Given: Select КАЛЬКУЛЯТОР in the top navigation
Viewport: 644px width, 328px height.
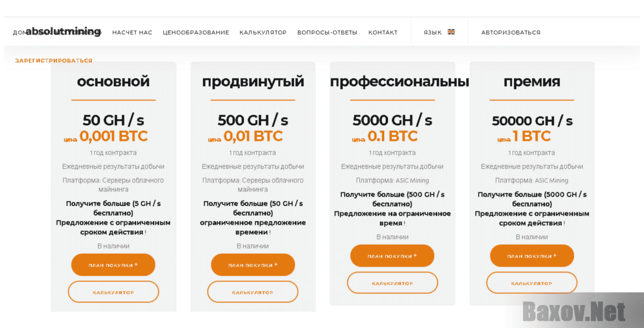Looking at the screenshot, I should tap(263, 32).
